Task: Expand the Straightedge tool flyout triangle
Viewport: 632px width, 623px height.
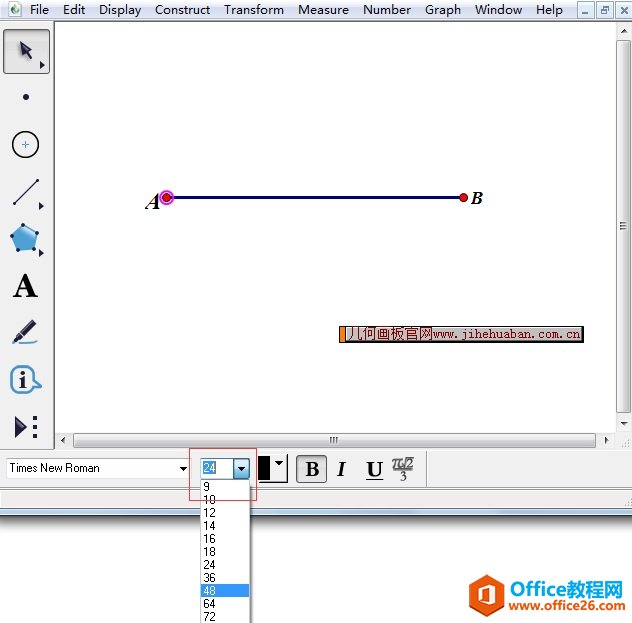Action: (41, 206)
